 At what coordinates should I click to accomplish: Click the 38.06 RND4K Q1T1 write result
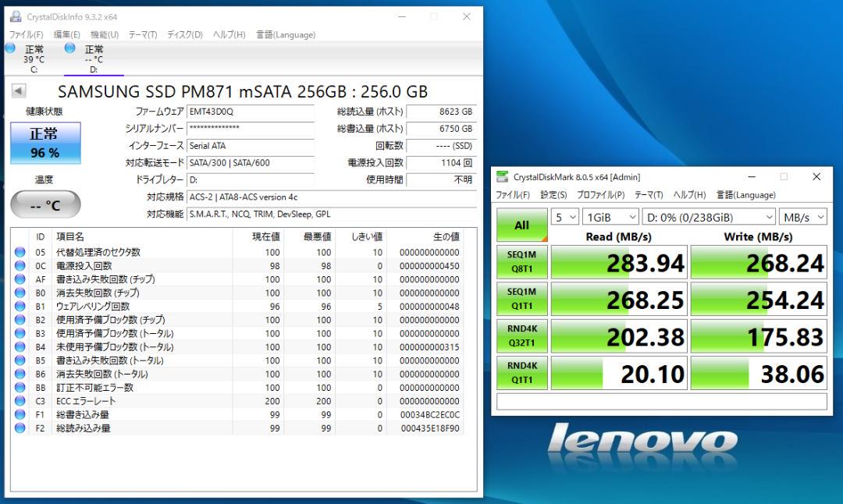pyautogui.click(x=759, y=374)
